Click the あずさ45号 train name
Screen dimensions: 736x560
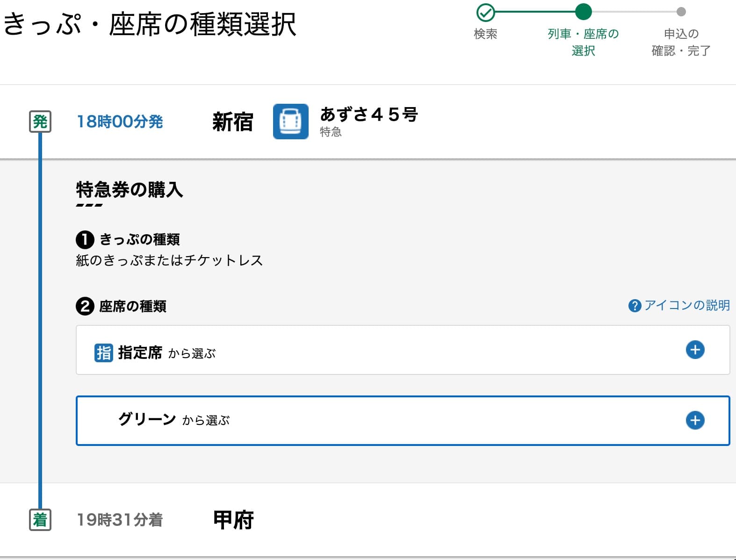click(369, 114)
